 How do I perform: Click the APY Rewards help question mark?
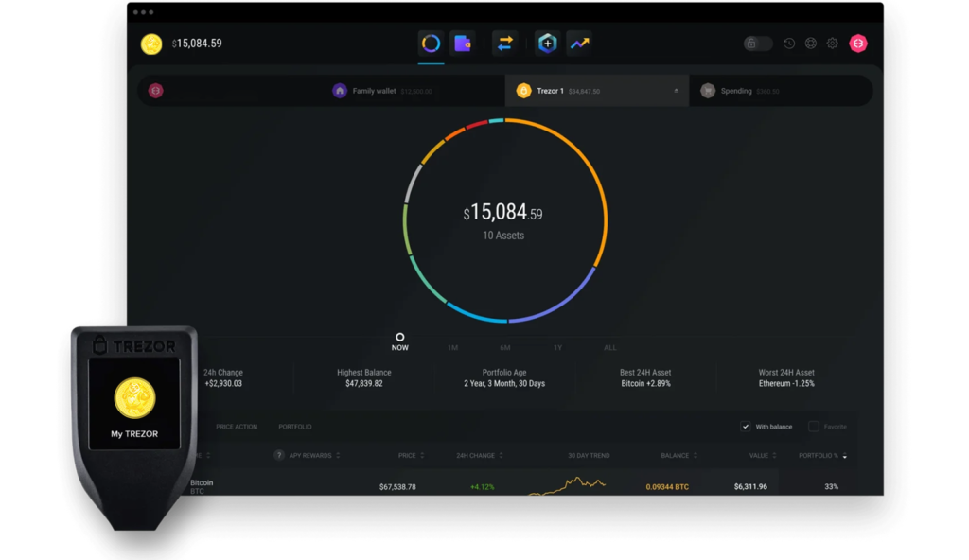coord(279,455)
